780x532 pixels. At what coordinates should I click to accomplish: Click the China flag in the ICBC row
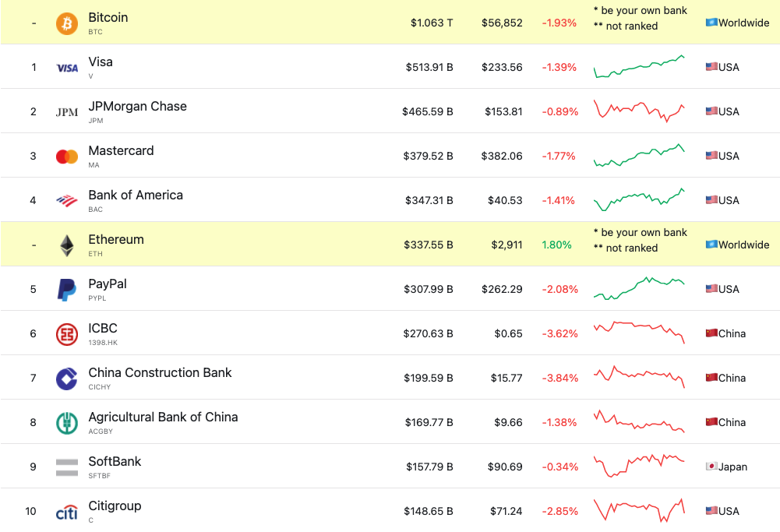(x=711, y=333)
